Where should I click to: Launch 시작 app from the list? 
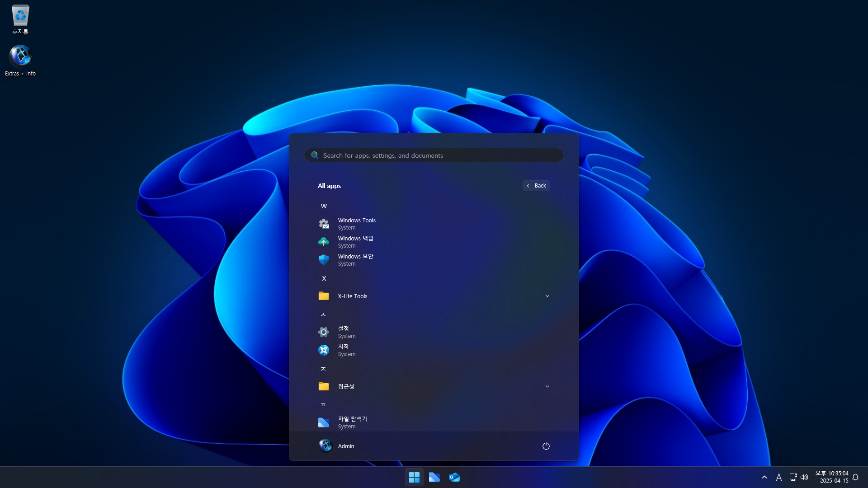pos(344,350)
